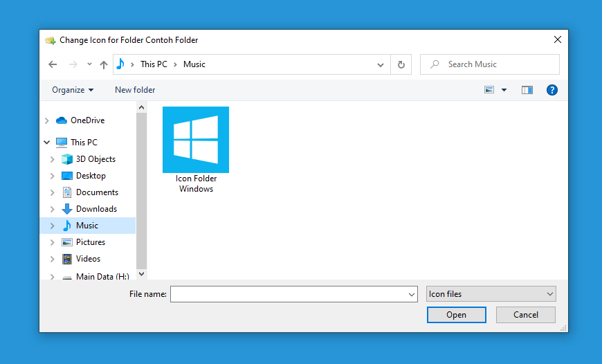
Task: Open Help via the question mark icon
Action: [x=552, y=90]
